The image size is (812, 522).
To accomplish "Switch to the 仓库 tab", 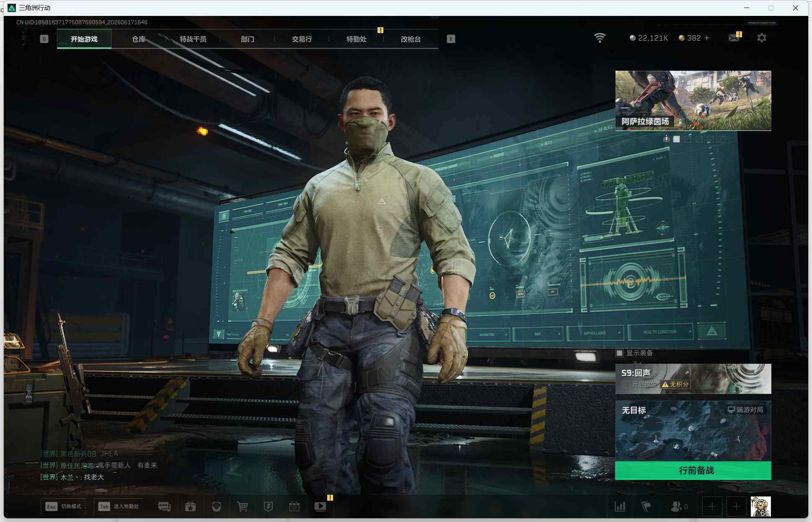I will click(x=139, y=39).
